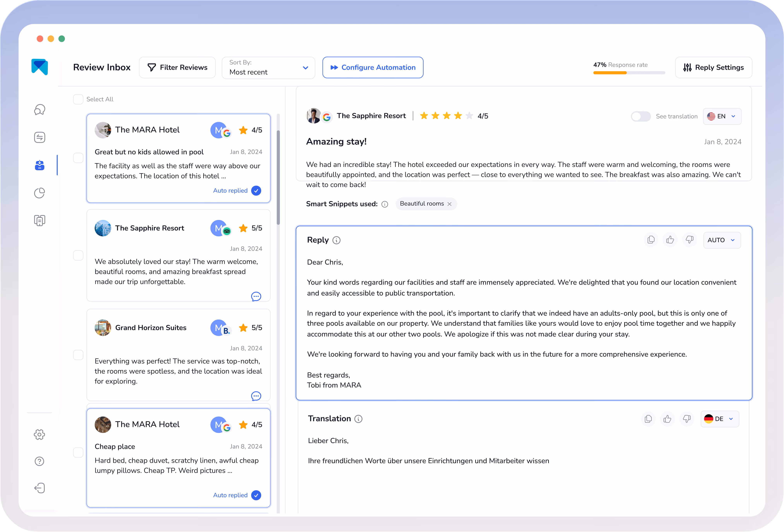Click the Configure Automation button
Image resolution: width=784 pixels, height=532 pixels.
(x=373, y=68)
